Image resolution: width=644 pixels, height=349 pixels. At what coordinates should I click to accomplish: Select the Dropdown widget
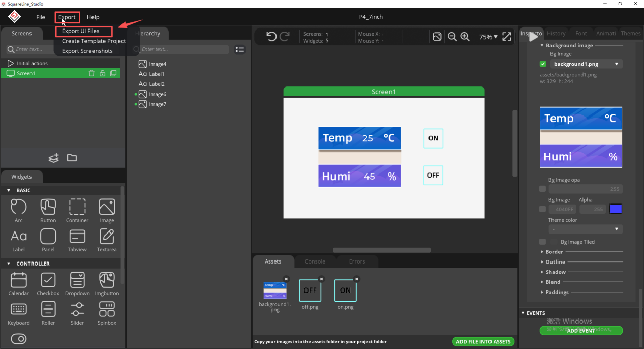[x=77, y=283]
